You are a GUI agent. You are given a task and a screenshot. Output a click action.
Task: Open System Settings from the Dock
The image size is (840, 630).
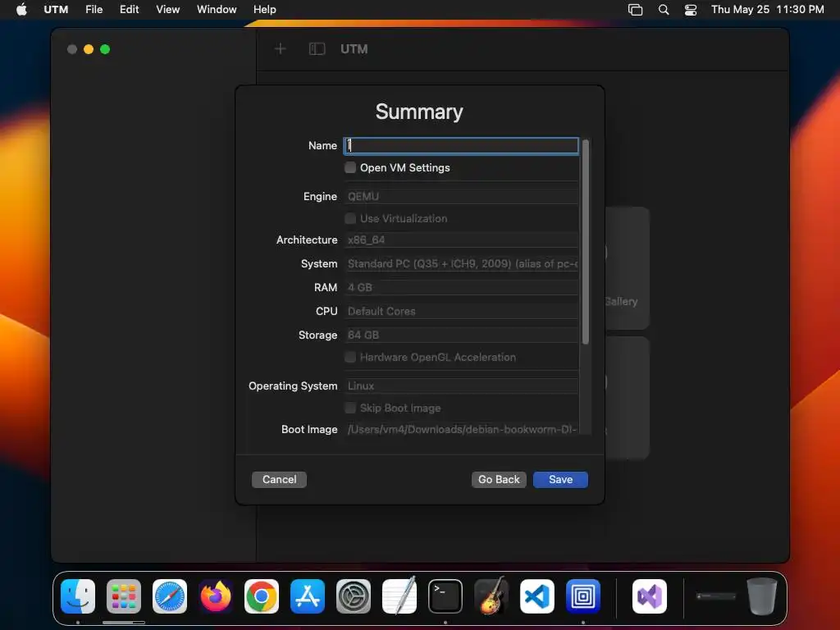point(353,596)
